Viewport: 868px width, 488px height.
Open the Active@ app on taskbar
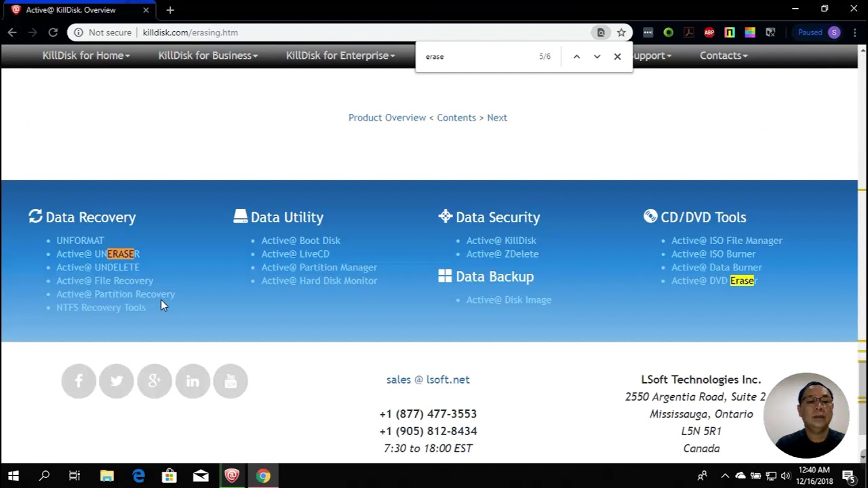point(232,476)
